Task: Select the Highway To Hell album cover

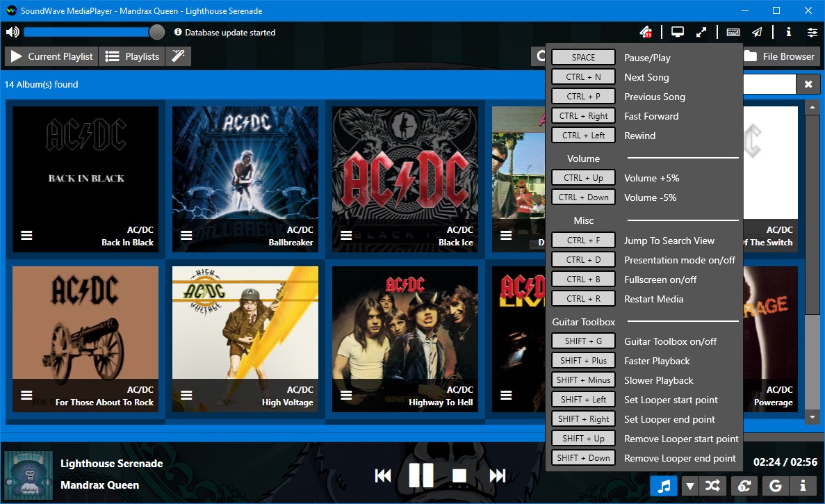Action: [405, 339]
